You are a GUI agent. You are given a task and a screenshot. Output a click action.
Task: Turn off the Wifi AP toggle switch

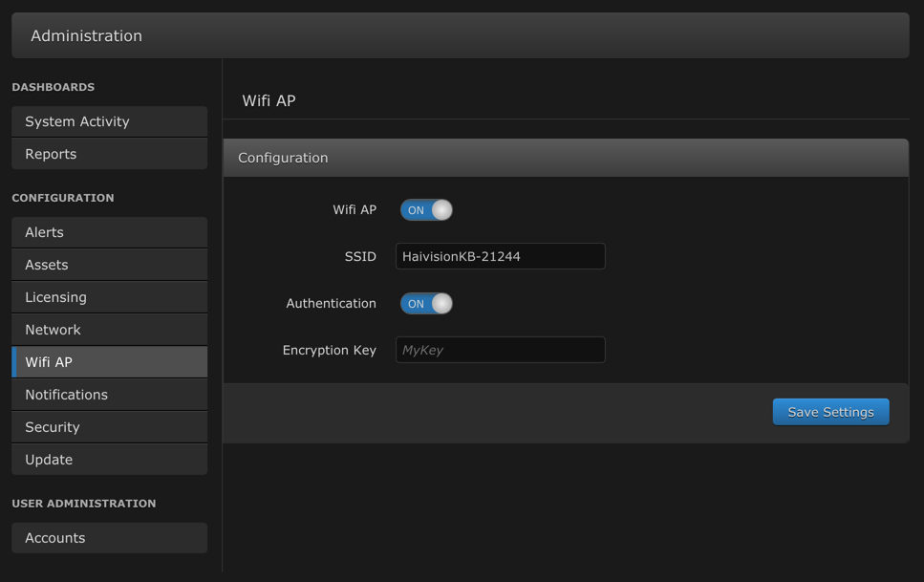click(x=426, y=210)
